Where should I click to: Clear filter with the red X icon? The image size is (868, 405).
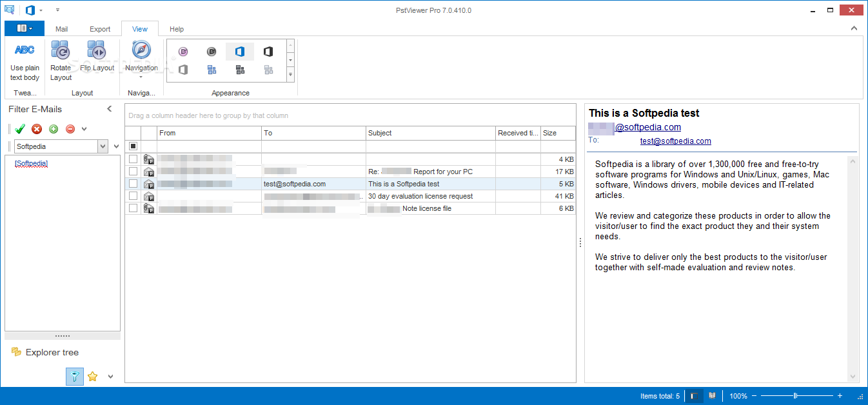pos(37,129)
